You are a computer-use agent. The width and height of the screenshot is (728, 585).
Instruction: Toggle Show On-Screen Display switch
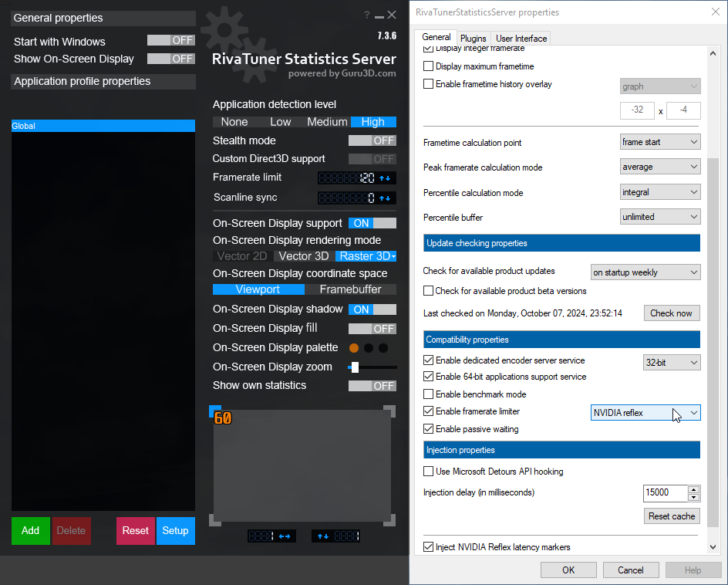coord(171,59)
